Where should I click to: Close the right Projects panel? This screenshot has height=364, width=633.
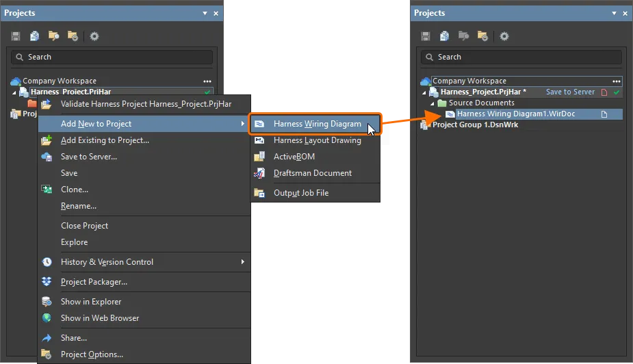625,13
